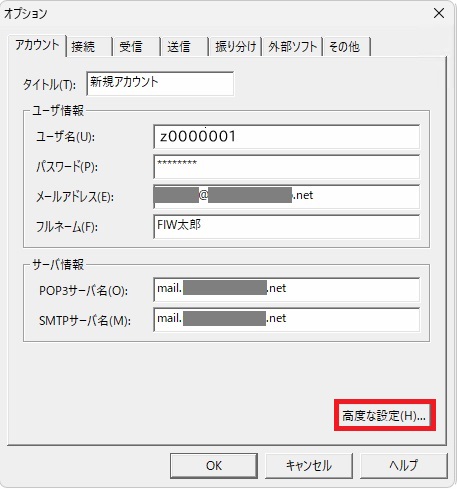The width and height of the screenshot is (457, 489).
Task: Close the オプション dialog window
Action: pos(439,13)
